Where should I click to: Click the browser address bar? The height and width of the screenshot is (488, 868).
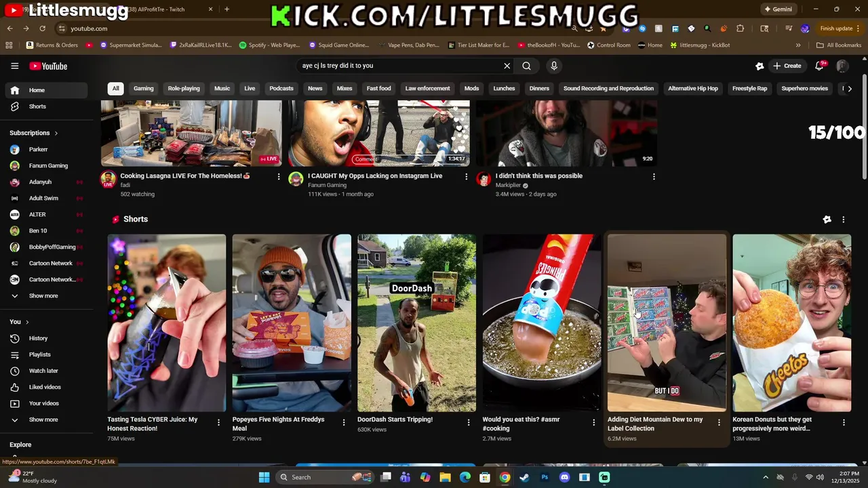coord(312,28)
